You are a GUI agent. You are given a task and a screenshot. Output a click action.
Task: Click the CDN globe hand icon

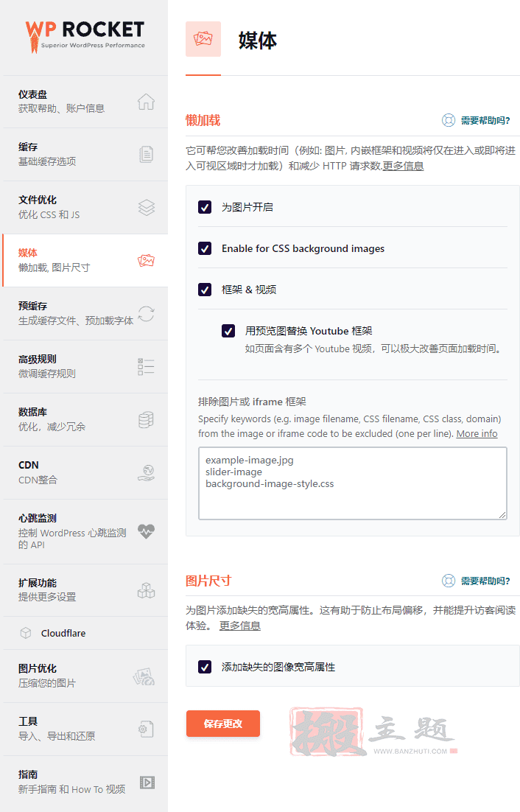146,473
